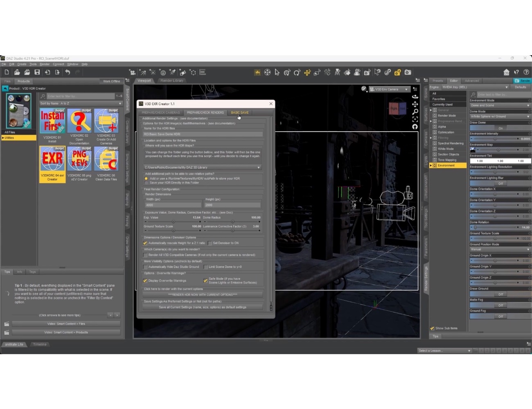Click RENDER HDR NOW WITH CURRENT OPTIONS button
532x409 pixels.
pyautogui.click(x=203, y=294)
